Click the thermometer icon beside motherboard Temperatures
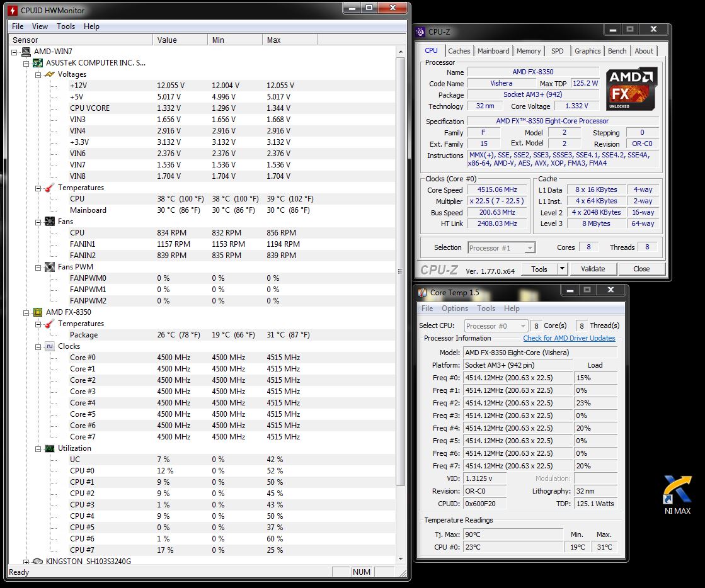This screenshot has width=705, height=588. [50, 188]
